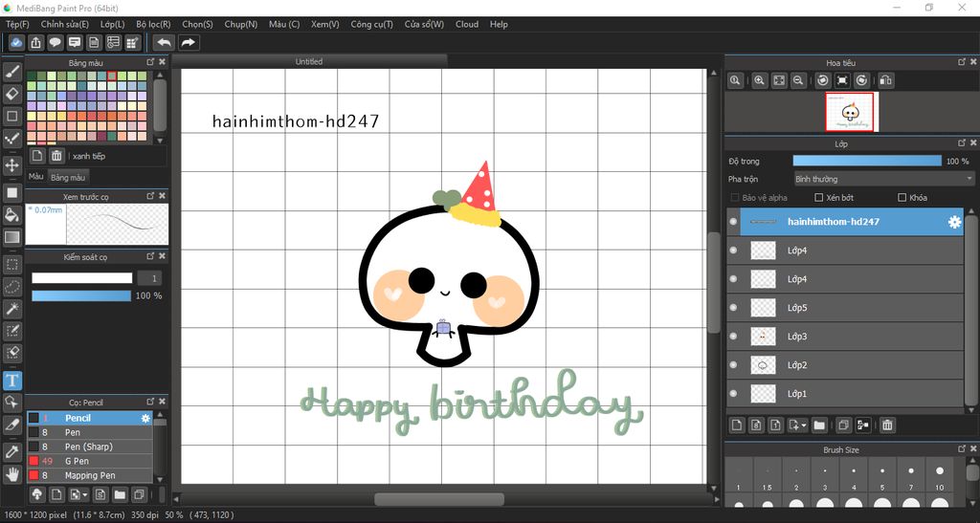Viewport: 980px width, 523px height.
Task: Open the Lớp(L) menu
Action: point(113,24)
